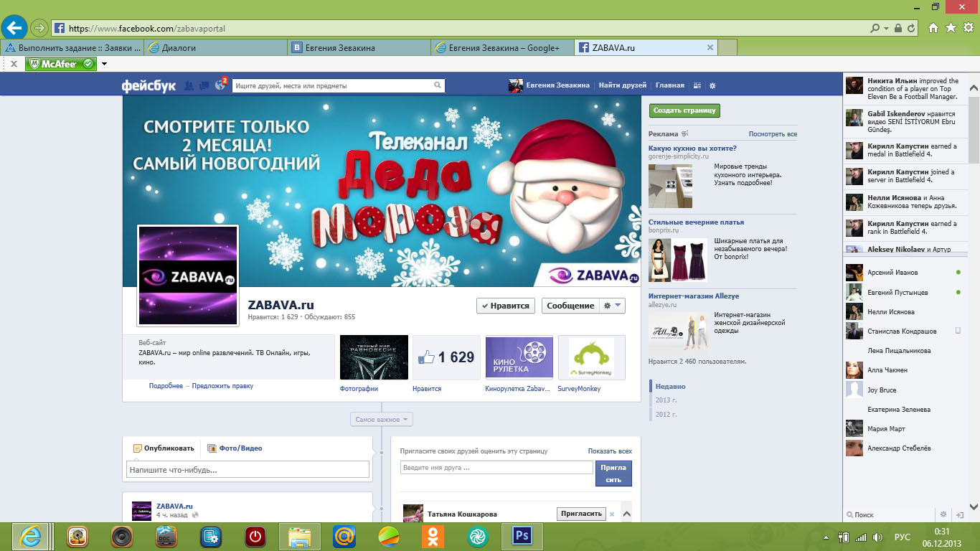Switch to Выполнить задание tab
Viewport: 980px width, 551px height.
72,48
